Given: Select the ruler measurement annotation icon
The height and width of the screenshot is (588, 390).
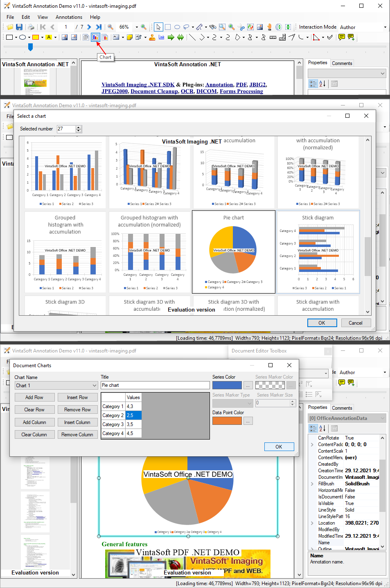Looking at the screenshot, I should (273, 37).
